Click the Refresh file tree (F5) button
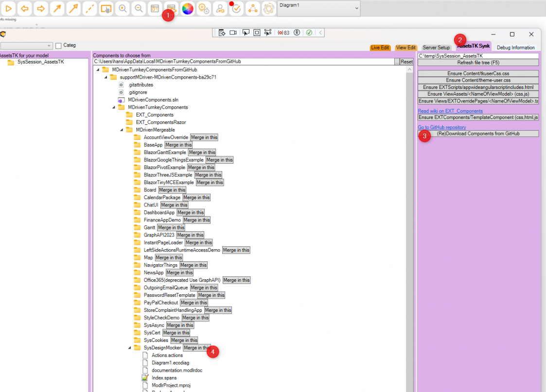Screen dimensions: 546x392 (x=478, y=63)
